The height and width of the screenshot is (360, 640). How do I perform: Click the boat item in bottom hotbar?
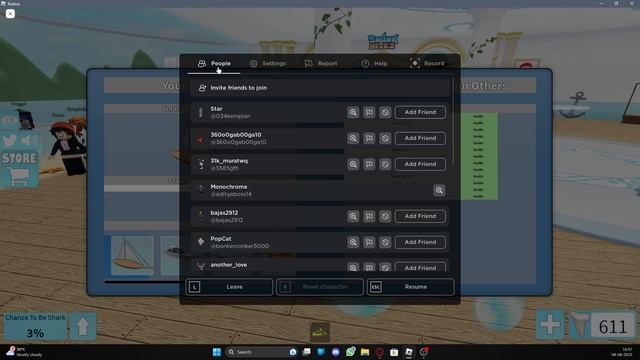320,332
